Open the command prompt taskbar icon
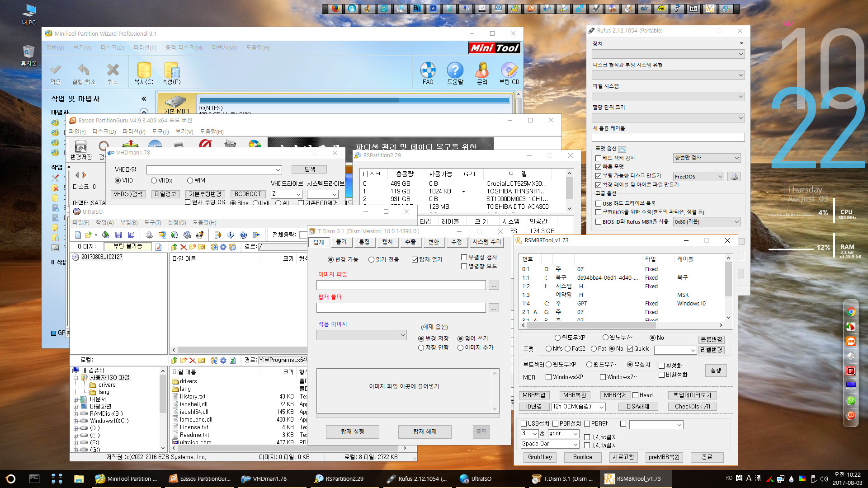The height and width of the screenshot is (488, 868). point(34,479)
